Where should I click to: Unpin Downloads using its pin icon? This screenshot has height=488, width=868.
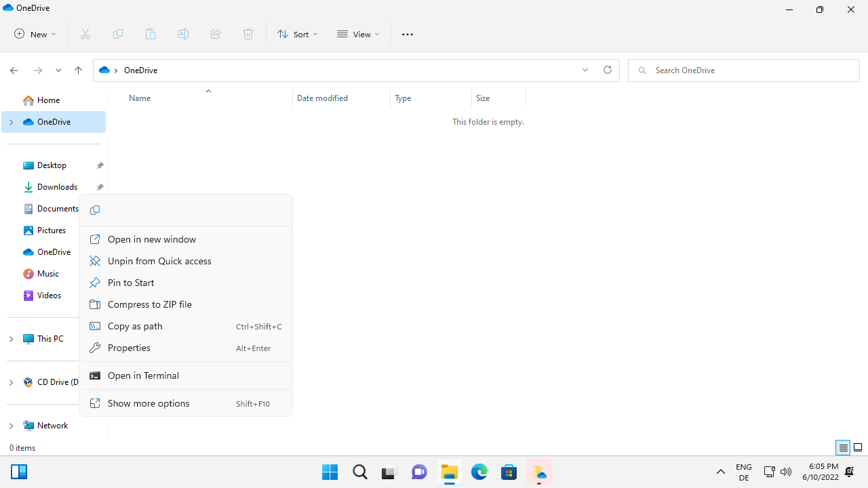click(x=100, y=187)
